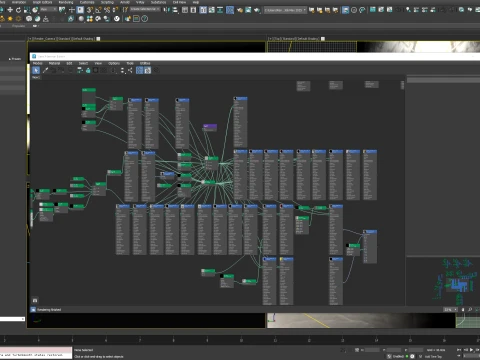The width and height of the screenshot is (480, 360).
Task: Open the Named Selection Sets dropdown
Action: click(x=145, y=9)
